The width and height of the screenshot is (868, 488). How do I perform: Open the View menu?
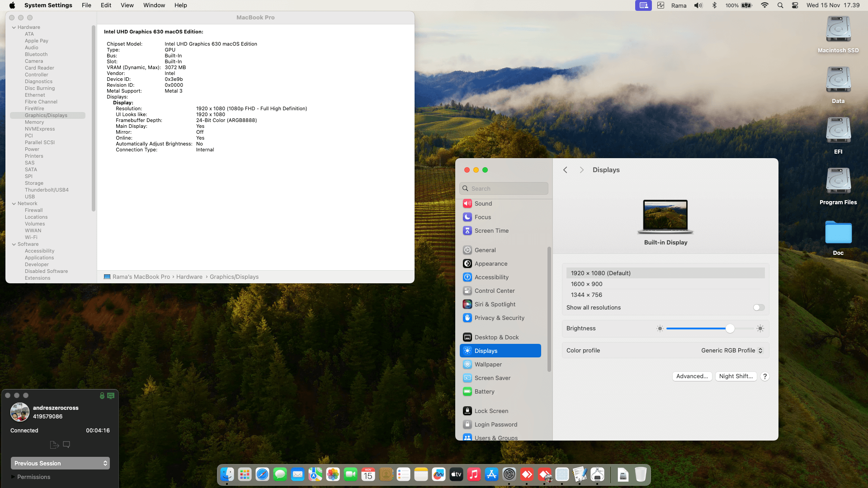(127, 5)
